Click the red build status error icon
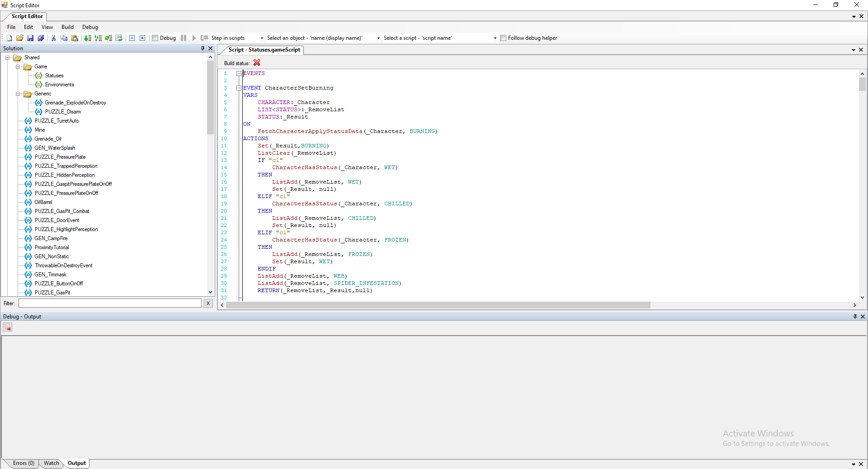 [257, 63]
